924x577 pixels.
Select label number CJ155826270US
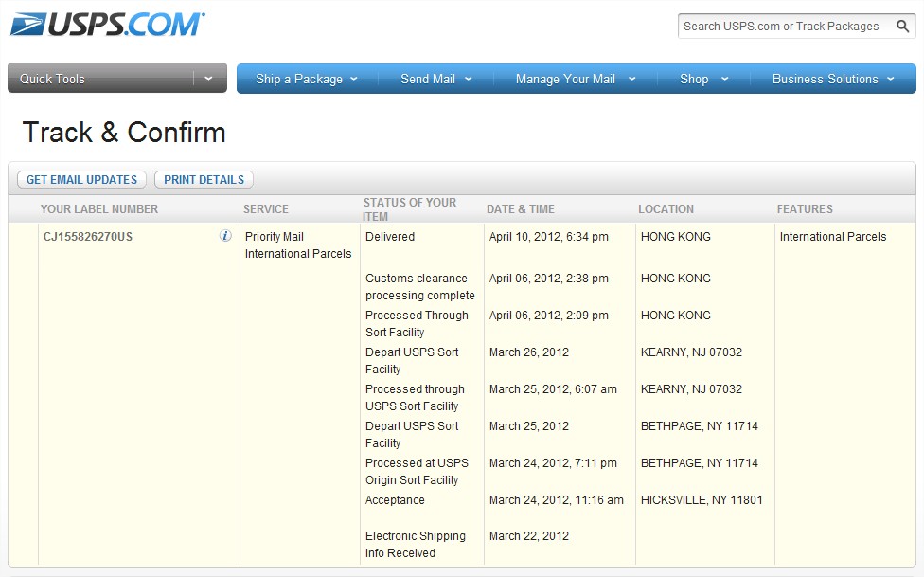88,237
